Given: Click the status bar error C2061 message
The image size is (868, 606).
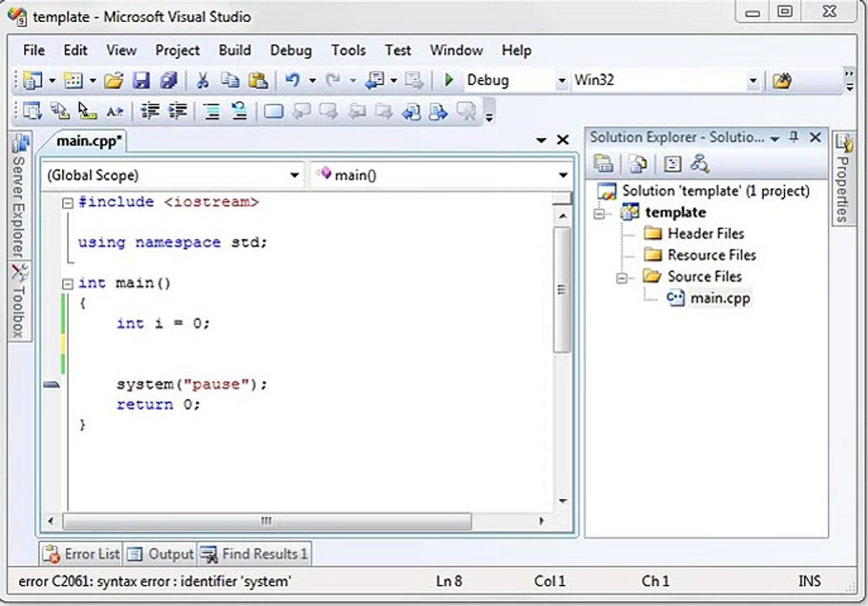Looking at the screenshot, I should pyautogui.click(x=155, y=582).
